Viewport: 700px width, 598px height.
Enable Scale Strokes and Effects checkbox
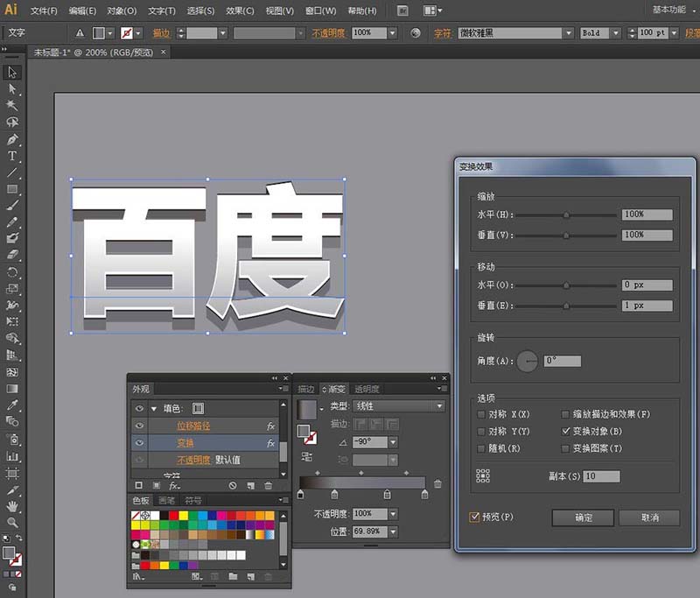tap(565, 414)
